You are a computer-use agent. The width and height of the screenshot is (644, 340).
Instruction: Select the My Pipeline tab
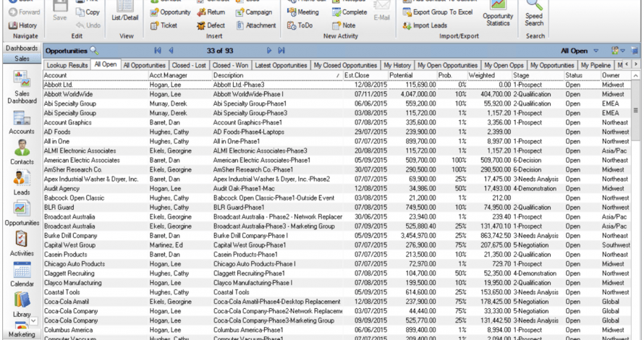[x=596, y=65]
